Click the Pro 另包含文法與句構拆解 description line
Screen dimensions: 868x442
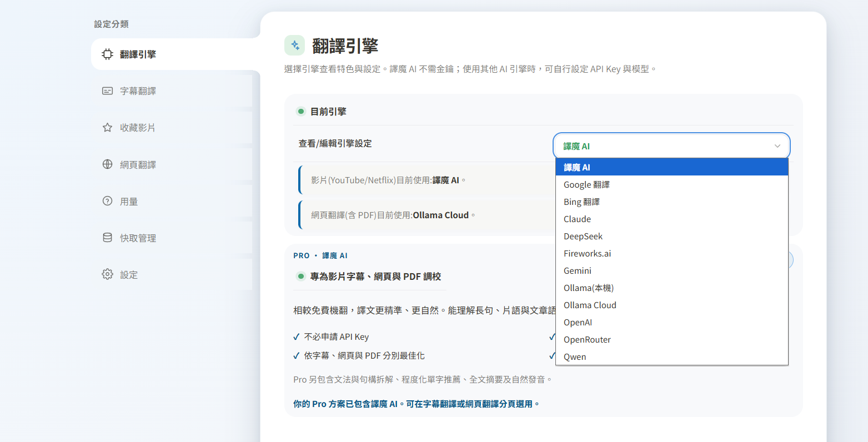423,379
